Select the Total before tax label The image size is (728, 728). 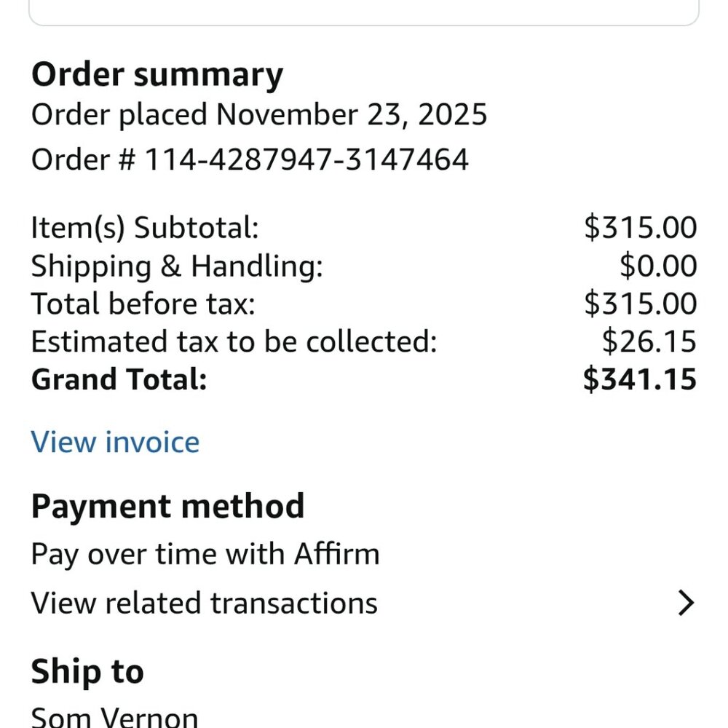click(x=143, y=304)
